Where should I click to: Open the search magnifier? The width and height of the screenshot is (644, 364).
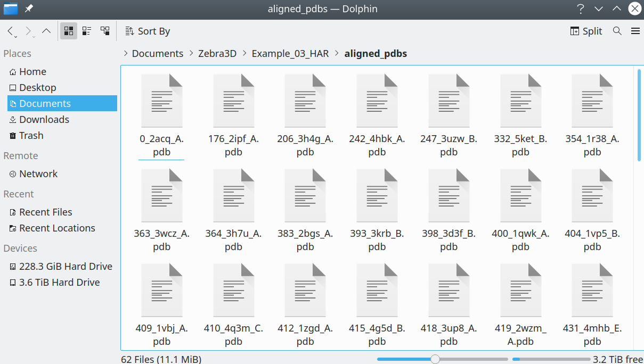pyautogui.click(x=617, y=31)
